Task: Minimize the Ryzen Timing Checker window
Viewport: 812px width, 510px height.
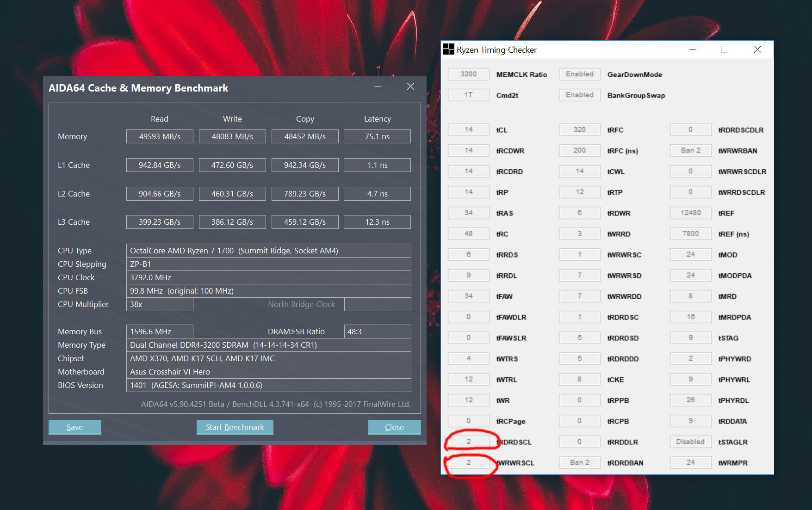Action: (693, 49)
